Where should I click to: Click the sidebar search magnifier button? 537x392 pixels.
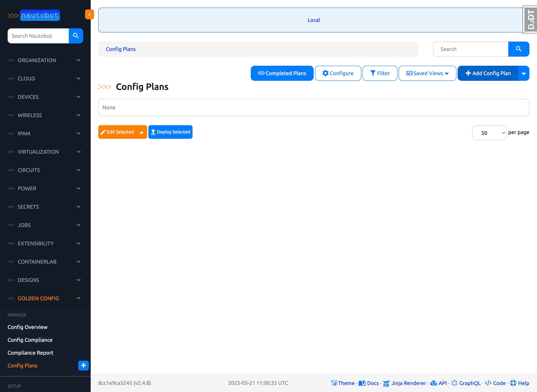tap(76, 36)
